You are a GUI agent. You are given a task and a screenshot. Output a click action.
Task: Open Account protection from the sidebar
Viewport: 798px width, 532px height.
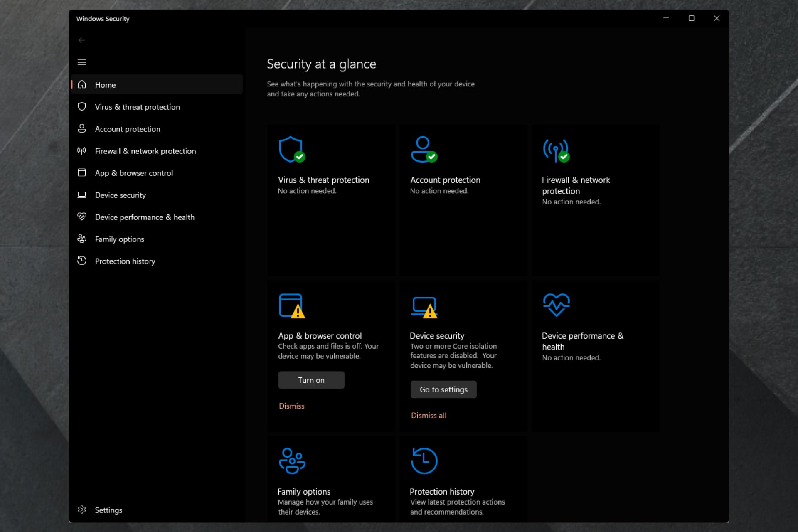coord(157,129)
